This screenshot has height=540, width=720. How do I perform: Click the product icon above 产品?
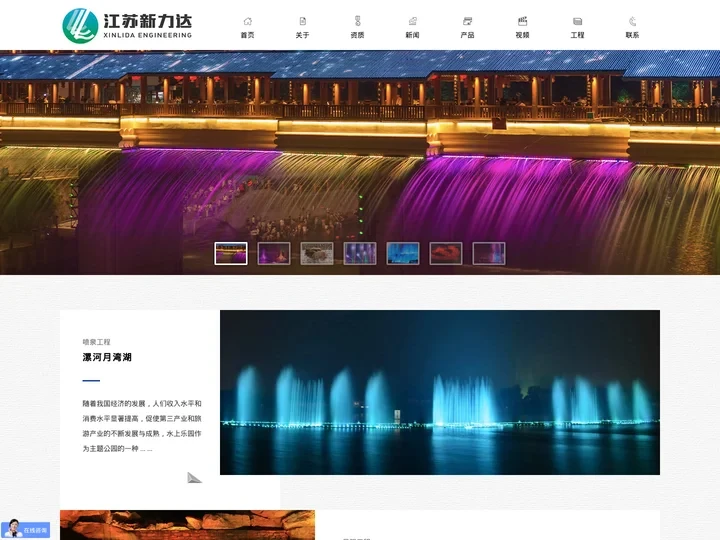[x=467, y=21]
